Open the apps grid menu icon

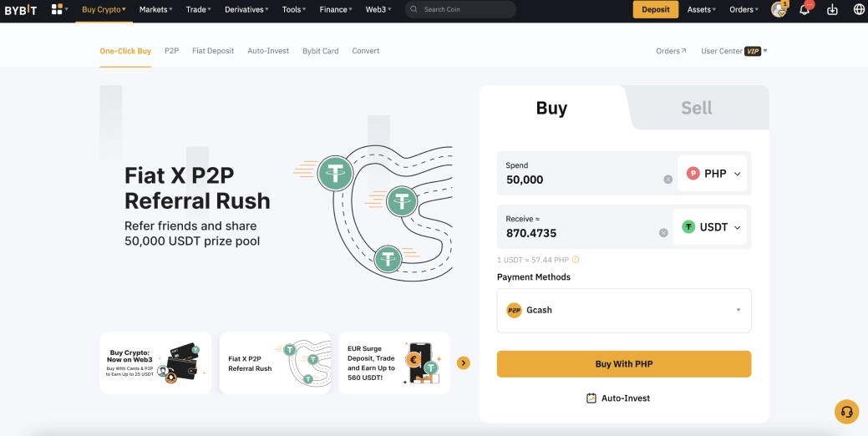[57, 9]
